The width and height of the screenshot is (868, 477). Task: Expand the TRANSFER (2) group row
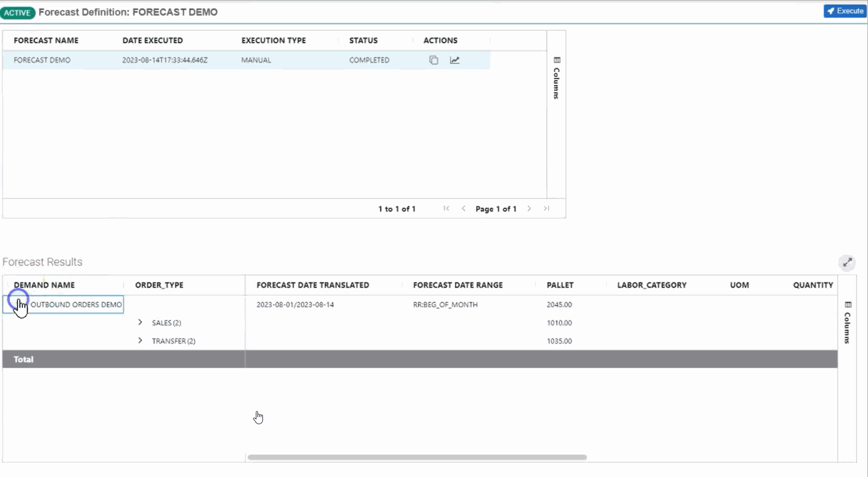click(140, 341)
